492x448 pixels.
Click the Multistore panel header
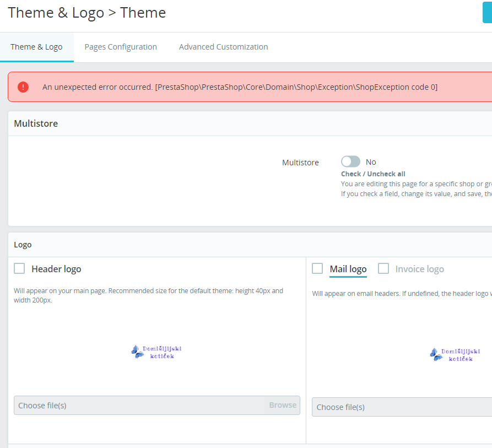point(36,123)
